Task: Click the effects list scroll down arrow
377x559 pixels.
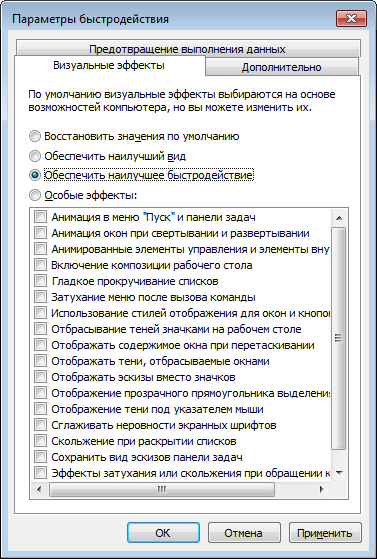Action: click(x=339, y=473)
